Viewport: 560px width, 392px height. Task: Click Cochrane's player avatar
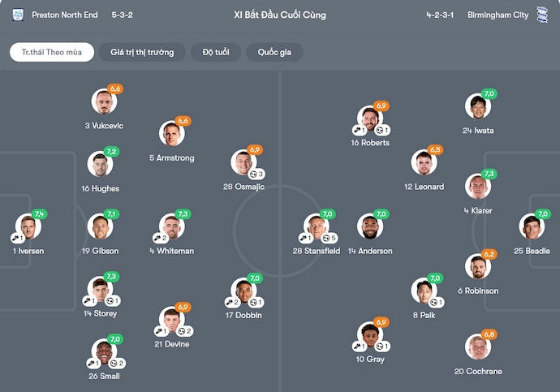tap(478, 347)
